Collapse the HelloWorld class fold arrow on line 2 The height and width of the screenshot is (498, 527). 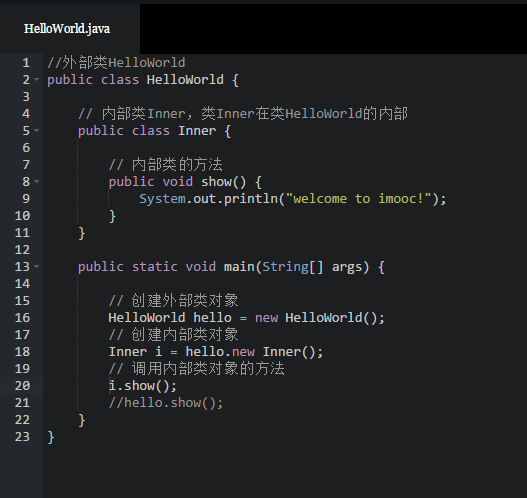[x=36, y=80]
